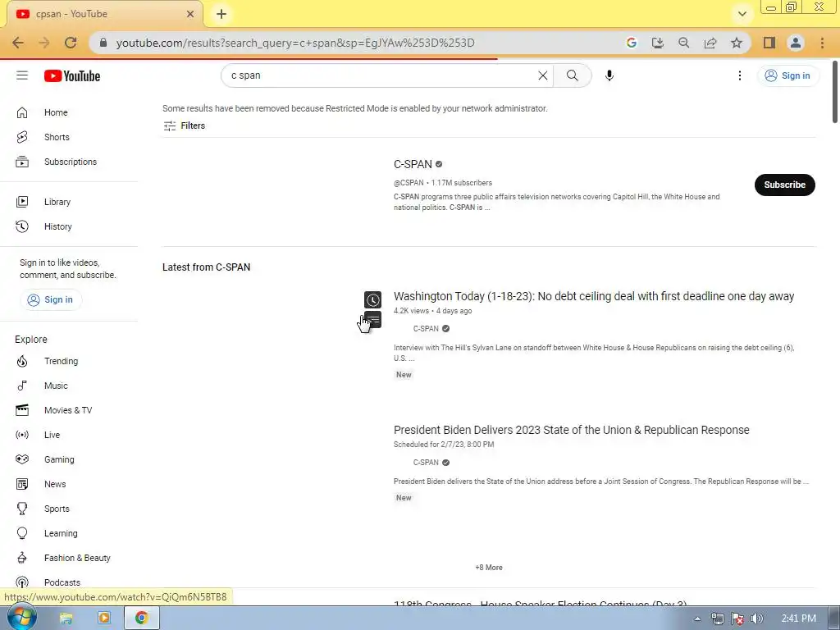The width and height of the screenshot is (840, 630).
Task: Open File Explorer from taskbar
Action: tap(66, 619)
